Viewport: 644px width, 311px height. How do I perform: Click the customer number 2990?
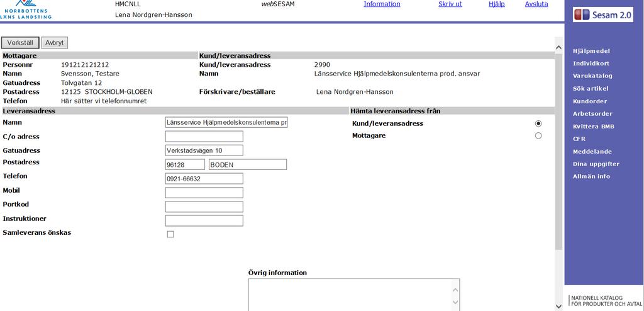pyautogui.click(x=322, y=65)
